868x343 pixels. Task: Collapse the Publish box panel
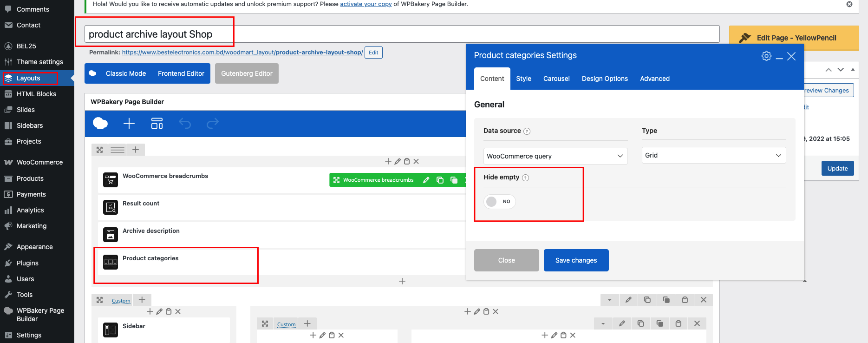click(853, 70)
